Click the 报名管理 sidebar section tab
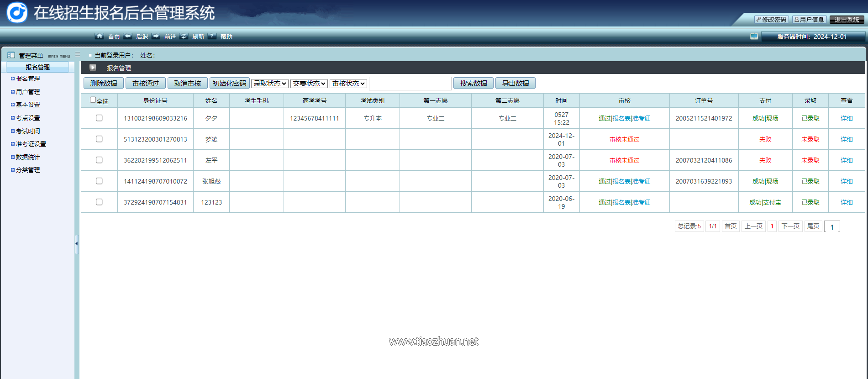This screenshot has height=379, width=868. [x=37, y=67]
